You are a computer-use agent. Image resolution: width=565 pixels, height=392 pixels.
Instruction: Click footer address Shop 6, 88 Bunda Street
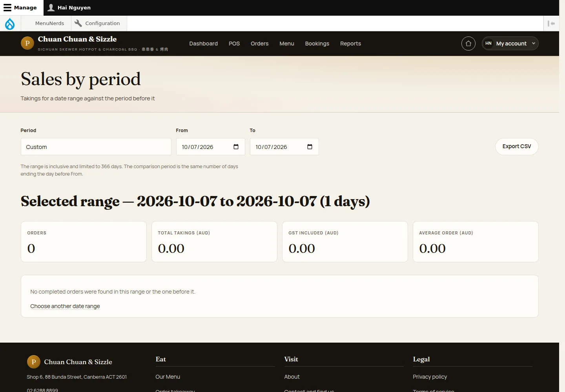pyautogui.click(x=77, y=377)
